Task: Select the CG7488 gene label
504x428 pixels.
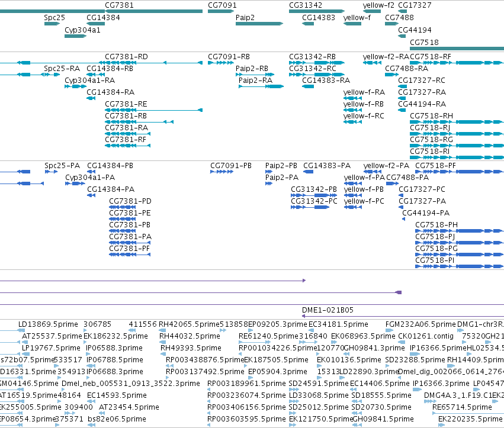Action: coord(399,17)
